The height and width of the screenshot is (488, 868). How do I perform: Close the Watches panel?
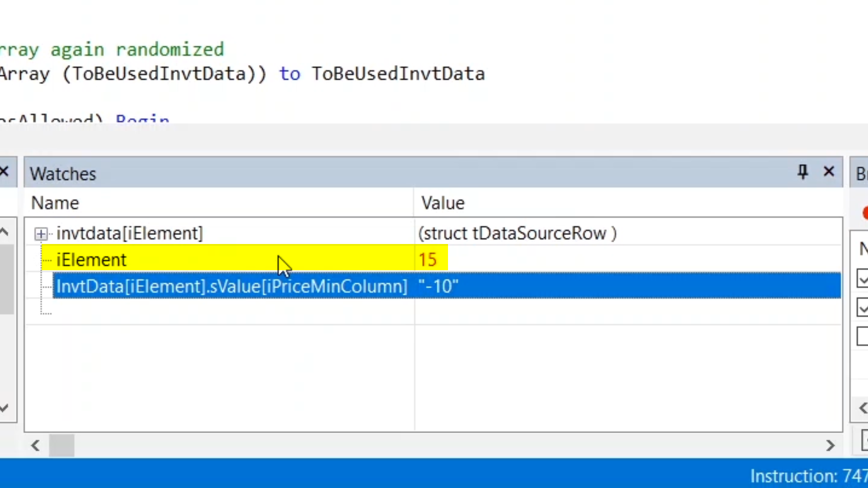coord(829,172)
